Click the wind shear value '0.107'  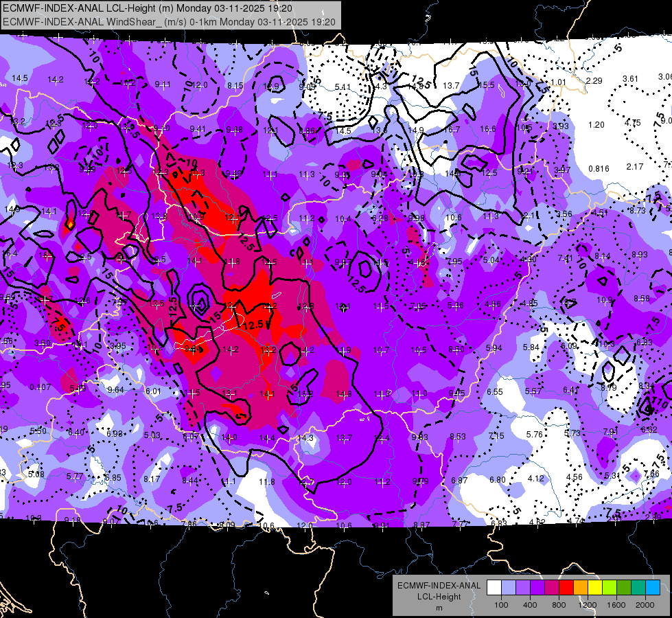pos(40,387)
